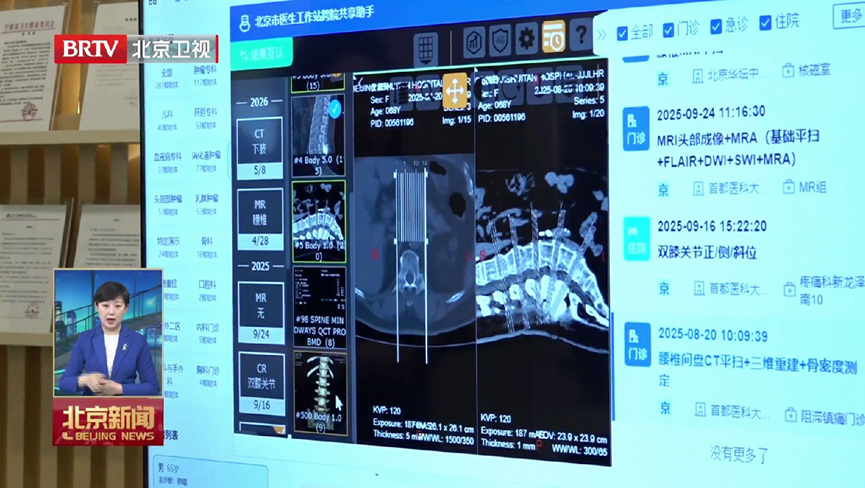Open settings with the gear icon
Image resolution: width=865 pixels, height=488 pixels.
click(x=527, y=39)
